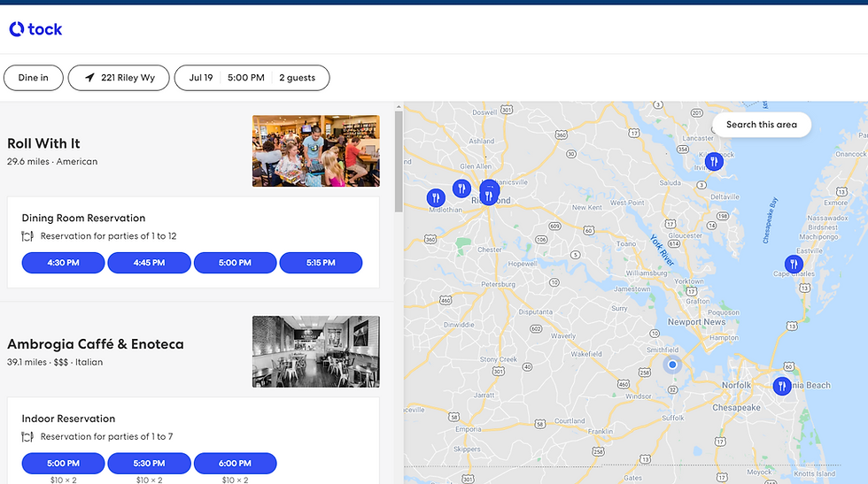The height and width of the screenshot is (484, 868).
Task: Click the current location blue dot
Action: click(x=672, y=365)
